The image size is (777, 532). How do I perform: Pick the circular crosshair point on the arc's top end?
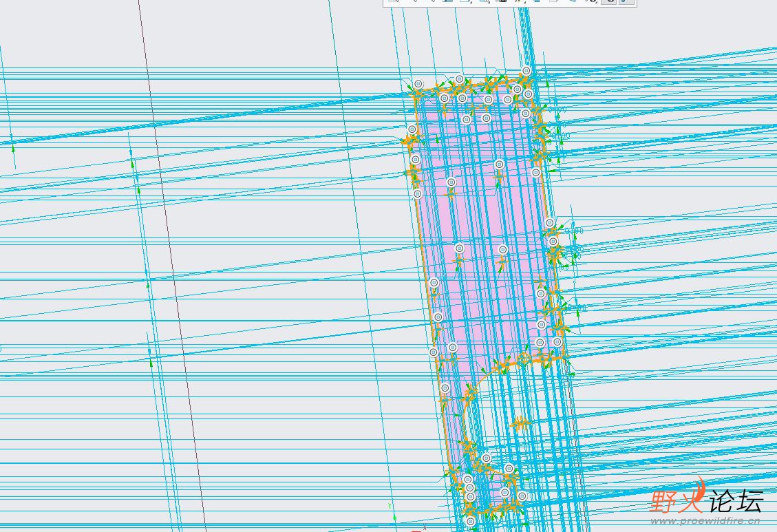pyautogui.click(x=524, y=358)
